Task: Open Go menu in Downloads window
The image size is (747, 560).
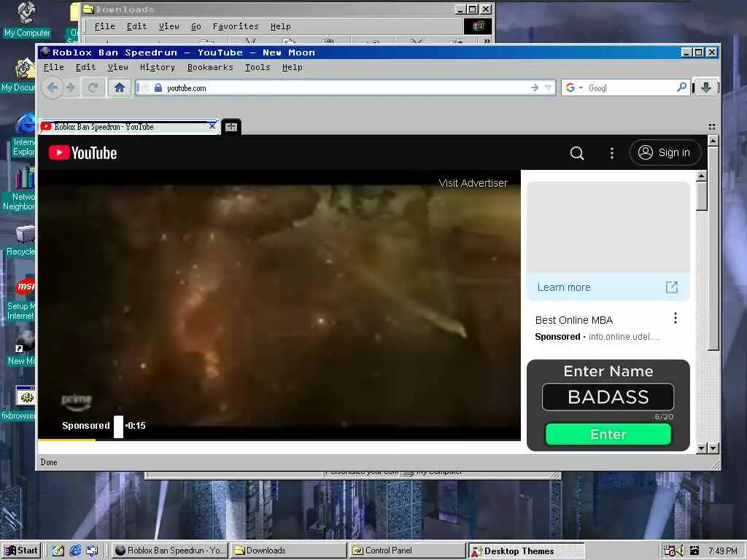Action: pos(196,26)
